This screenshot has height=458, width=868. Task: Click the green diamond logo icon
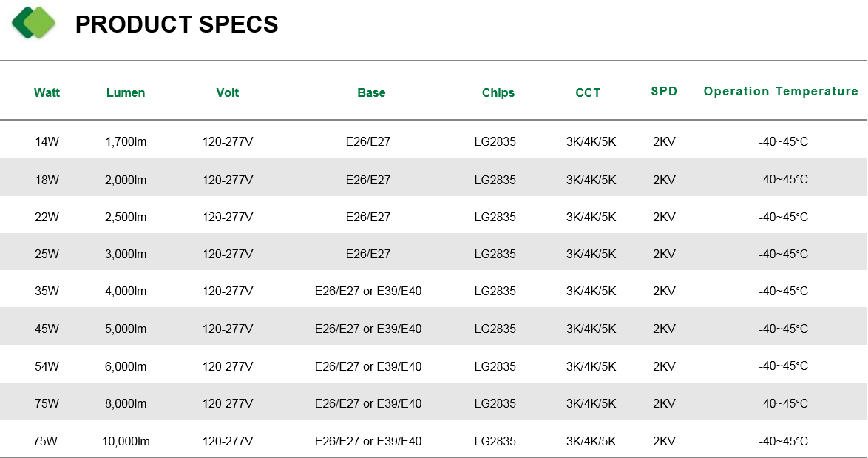[34, 23]
